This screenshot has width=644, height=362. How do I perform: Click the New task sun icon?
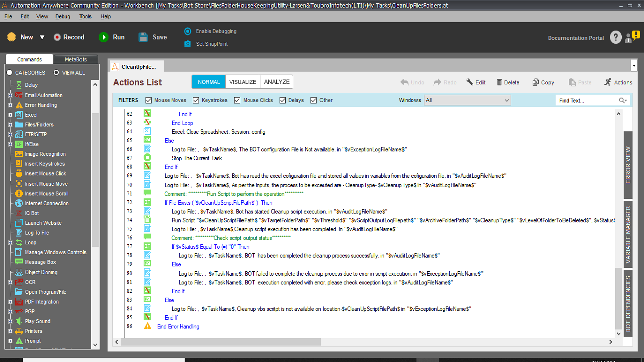tap(12, 37)
